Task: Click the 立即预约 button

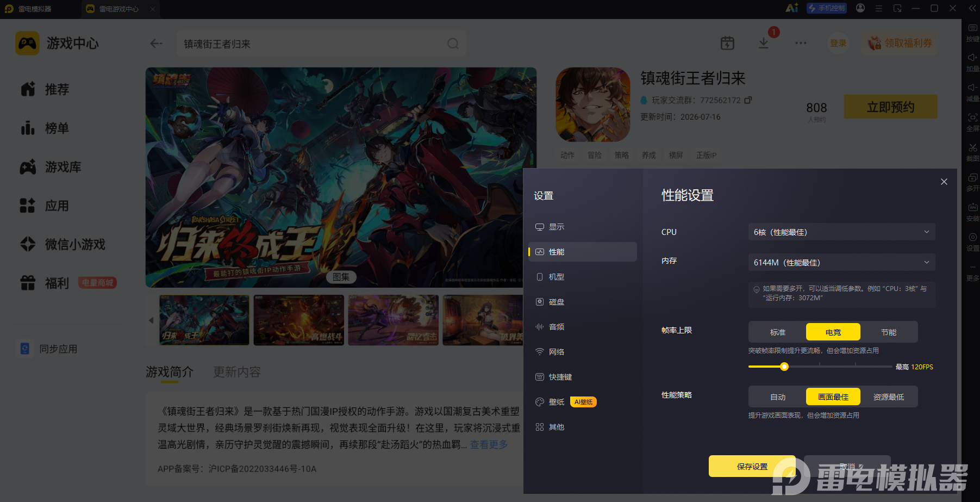Action: pos(890,107)
